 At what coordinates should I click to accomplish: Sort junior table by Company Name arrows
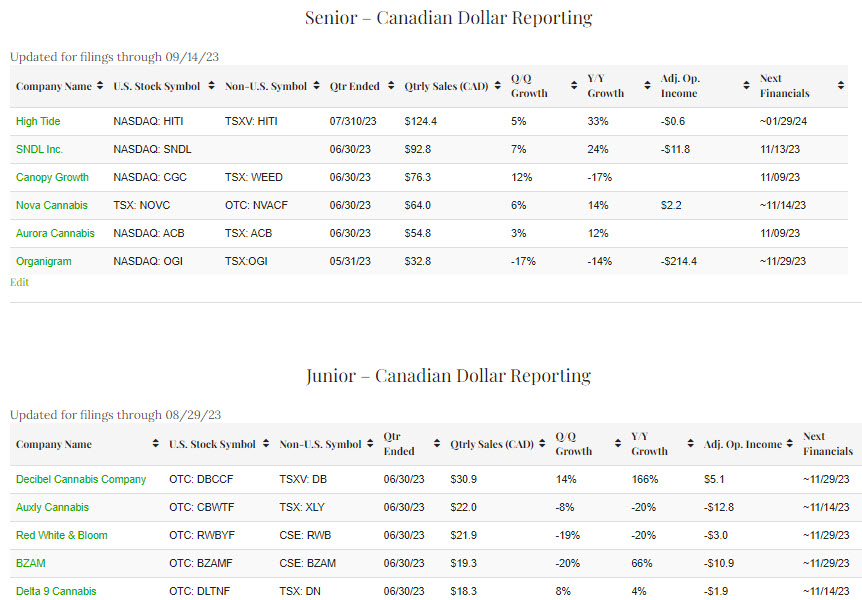155,444
